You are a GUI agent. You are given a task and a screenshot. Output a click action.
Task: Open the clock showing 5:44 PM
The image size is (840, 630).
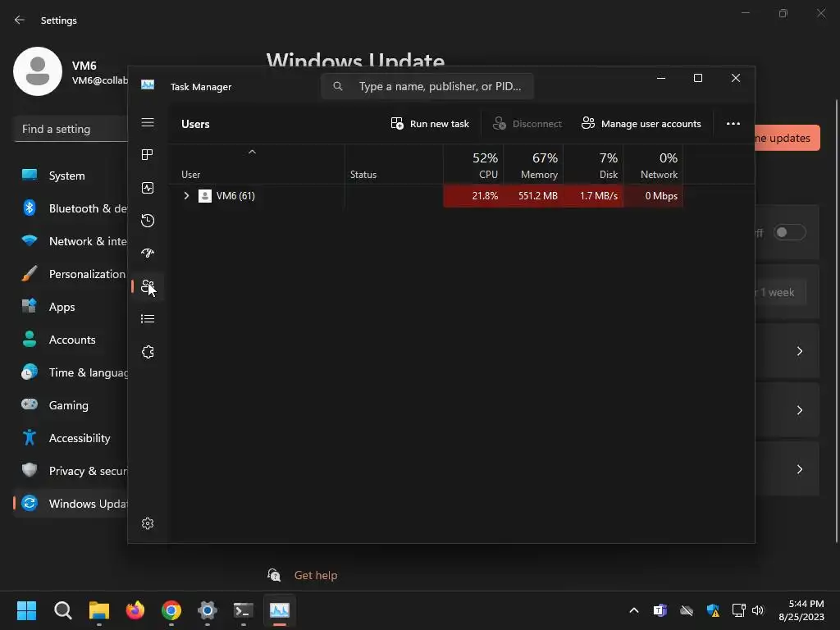[801, 610]
